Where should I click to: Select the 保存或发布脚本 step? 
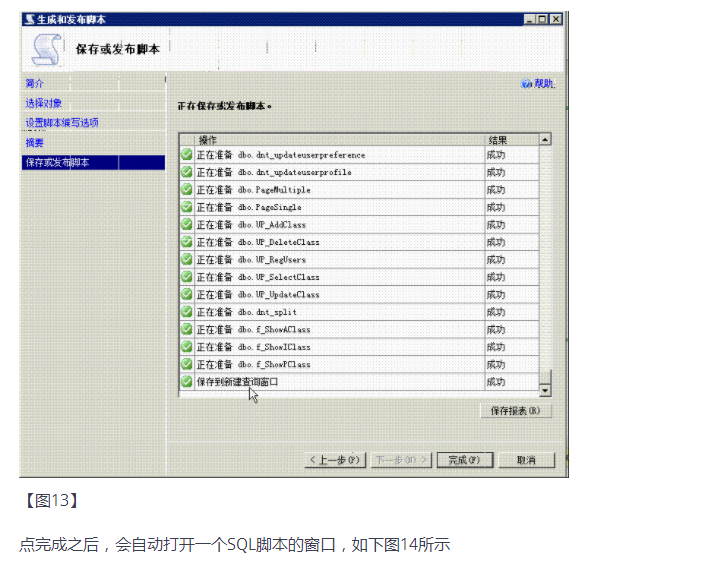coord(93,162)
